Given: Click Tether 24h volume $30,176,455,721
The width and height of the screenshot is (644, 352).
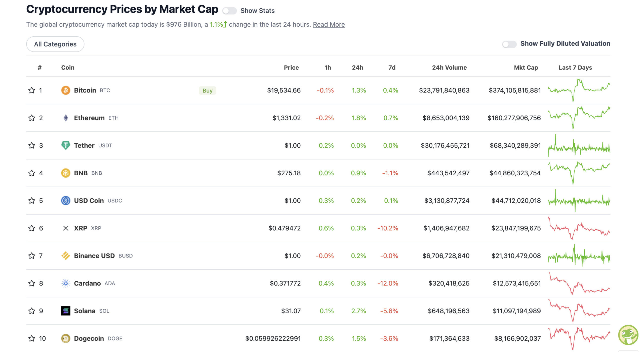Looking at the screenshot, I should click(445, 145).
